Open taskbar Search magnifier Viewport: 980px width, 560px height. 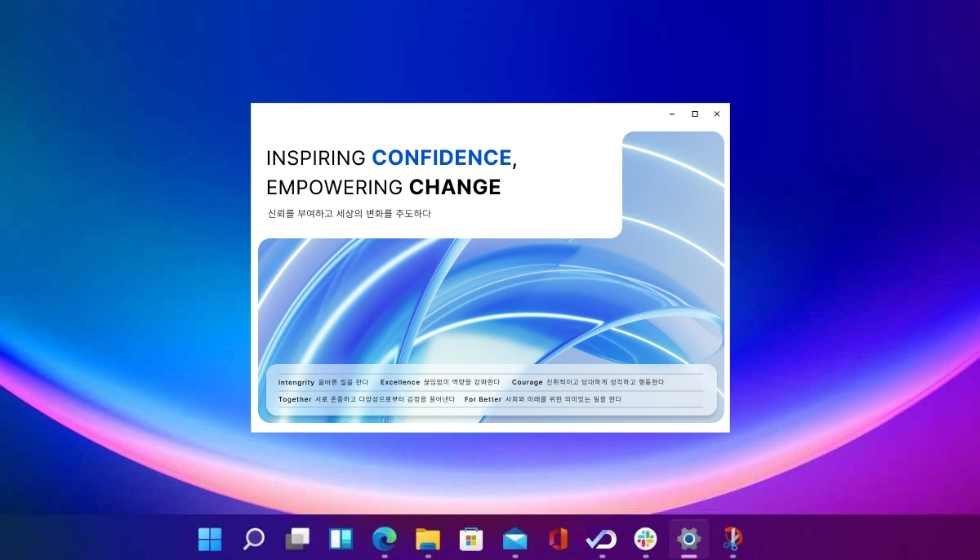pos(254,539)
